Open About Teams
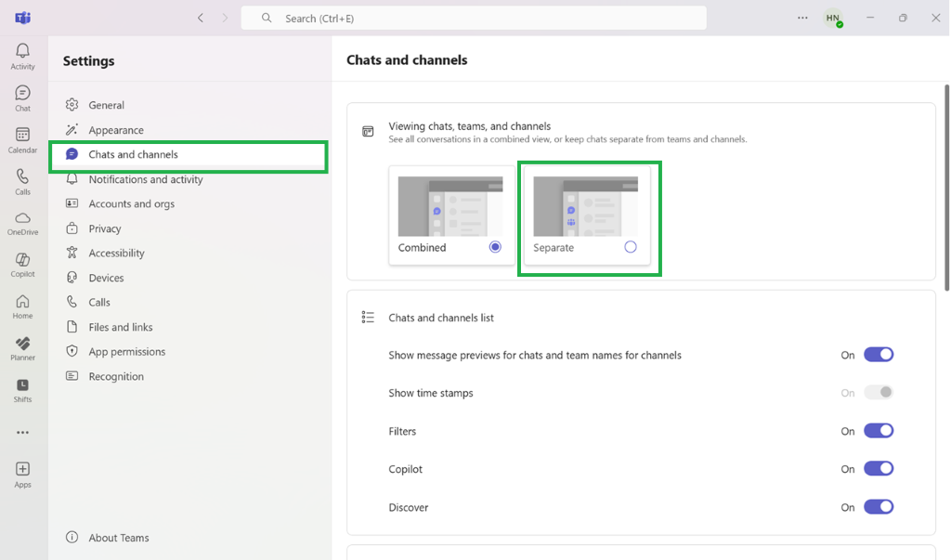This screenshot has height=560, width=951. point(189,538)
